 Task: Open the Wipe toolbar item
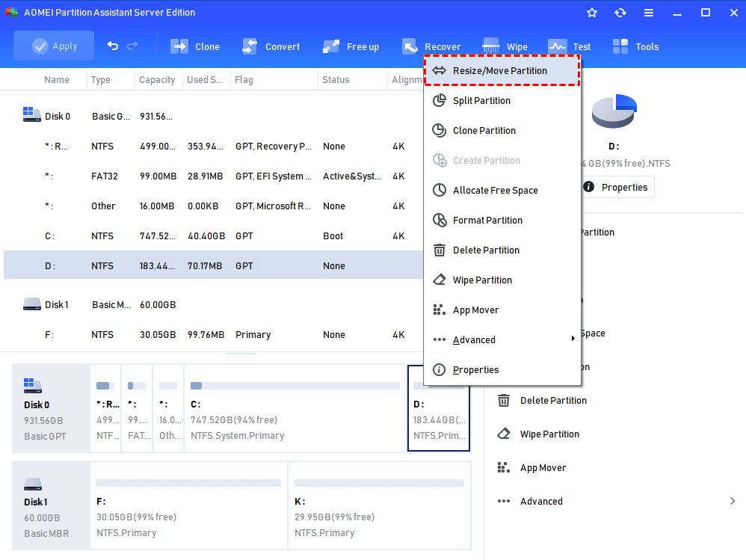tap(505, 46)
